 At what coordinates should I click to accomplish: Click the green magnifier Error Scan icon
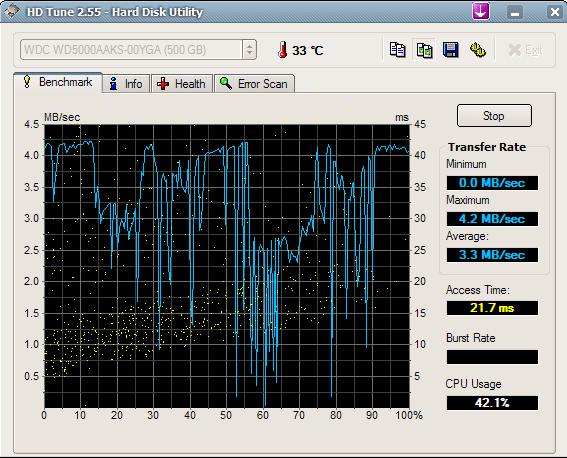(x=226, y=84)
